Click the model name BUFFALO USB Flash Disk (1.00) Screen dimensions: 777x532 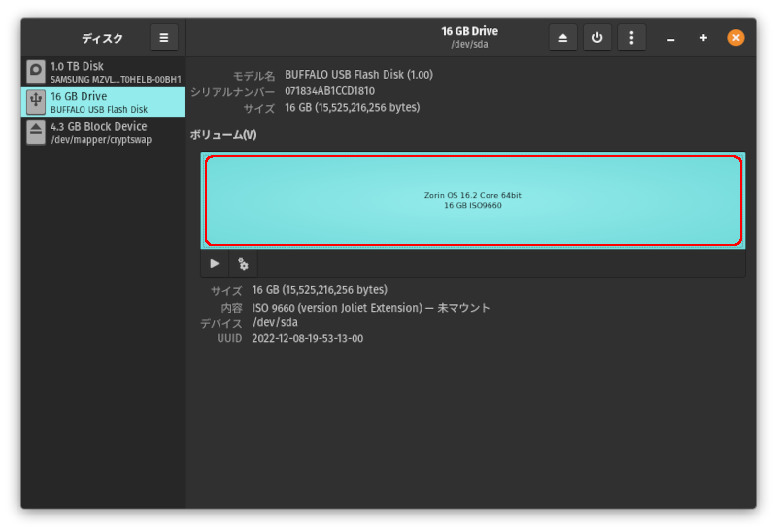point(358,75)
